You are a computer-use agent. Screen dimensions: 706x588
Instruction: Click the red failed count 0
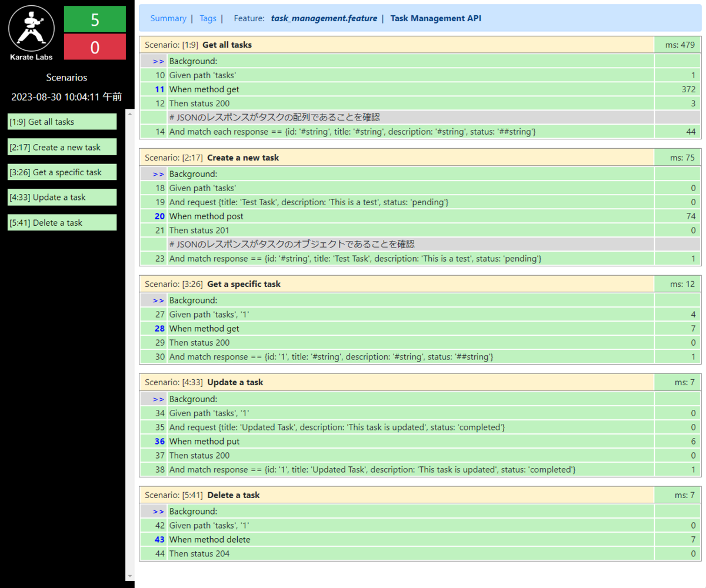tap(95, 46)
